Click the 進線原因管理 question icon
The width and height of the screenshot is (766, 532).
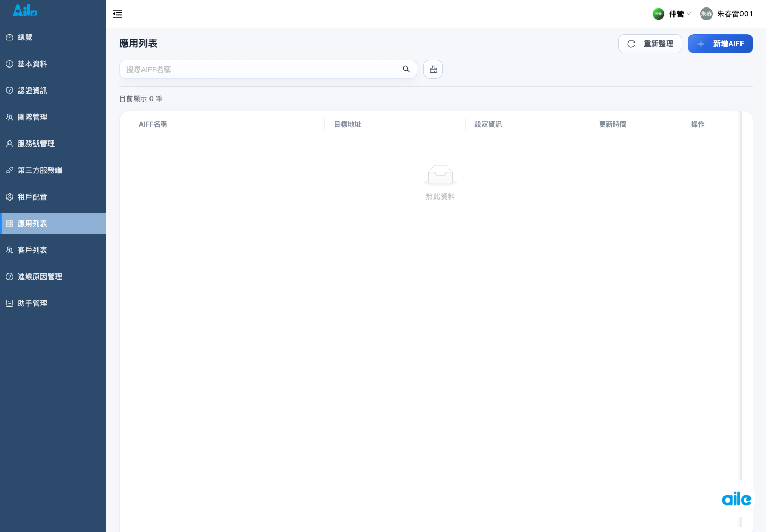click(x=10, y=277)
